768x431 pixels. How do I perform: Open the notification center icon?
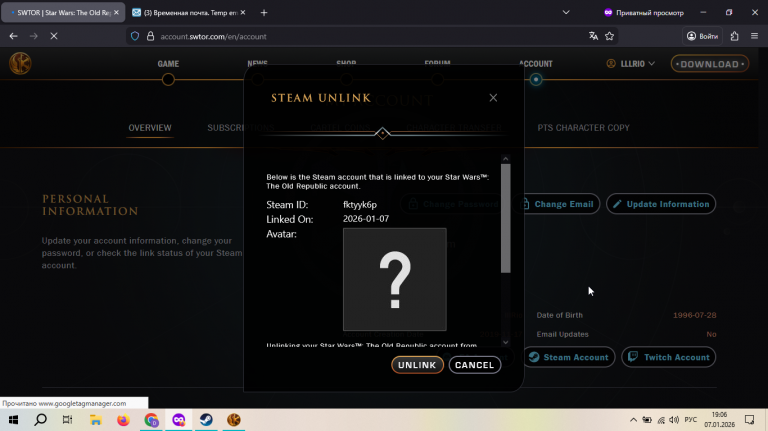click(750, 420)
